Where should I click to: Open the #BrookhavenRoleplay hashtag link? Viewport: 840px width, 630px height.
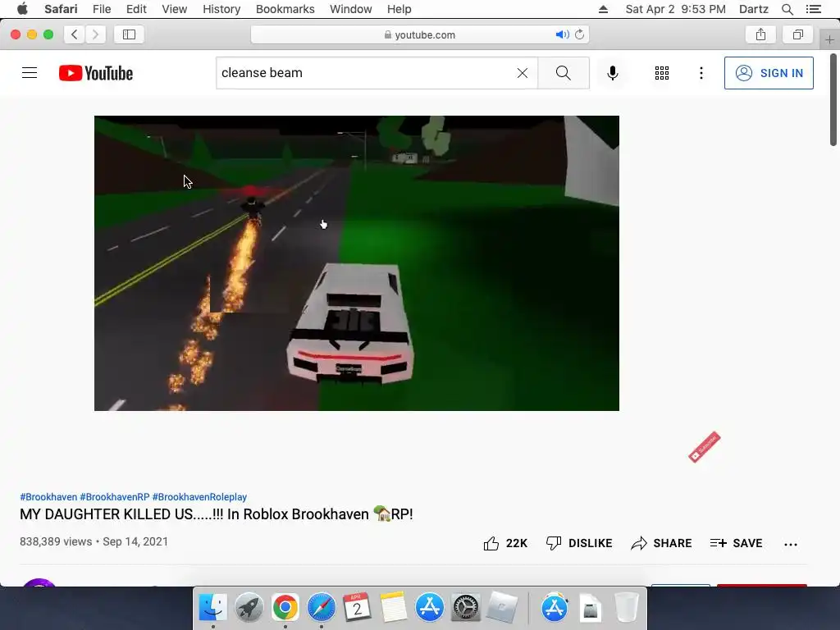(199, 496)
